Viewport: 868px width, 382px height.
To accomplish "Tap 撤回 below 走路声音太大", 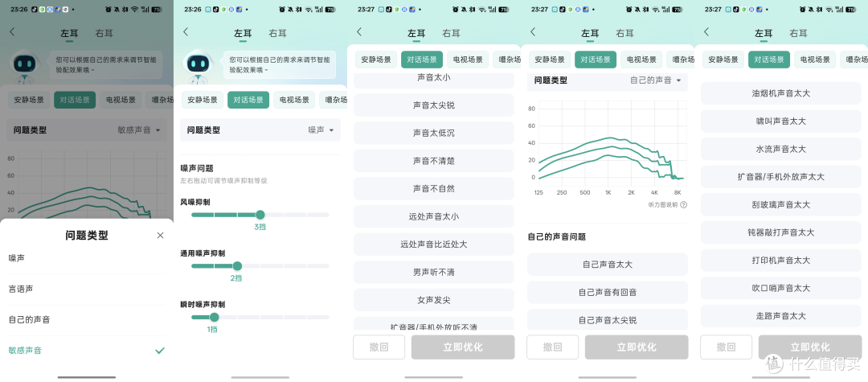I will [x=726, y=347].
